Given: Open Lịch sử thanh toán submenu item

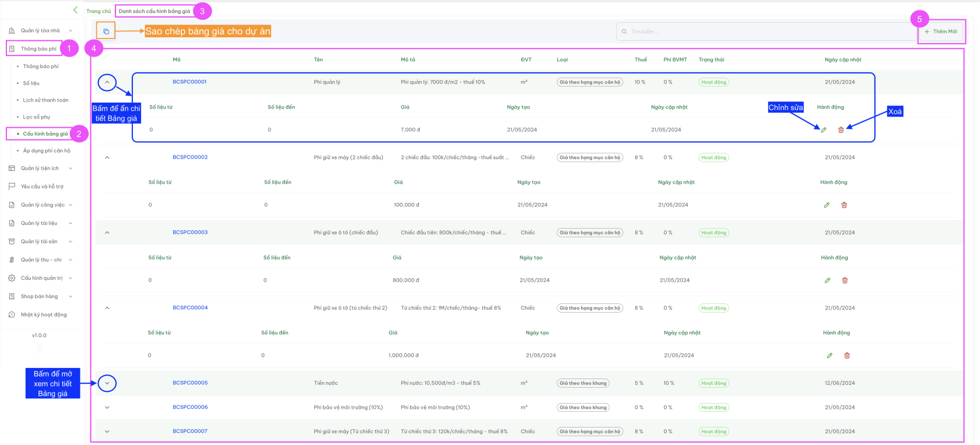Looking at the screenshot, I should coord(45,100).
